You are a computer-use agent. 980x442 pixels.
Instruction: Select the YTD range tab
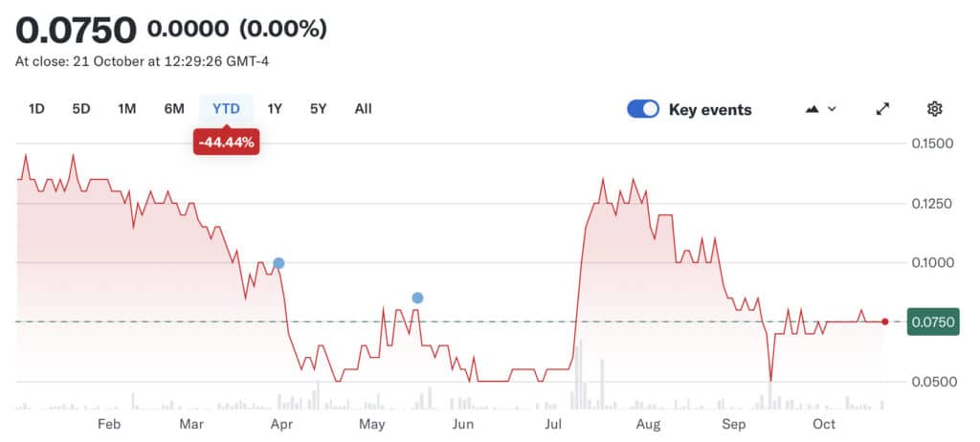click(226, 108)
